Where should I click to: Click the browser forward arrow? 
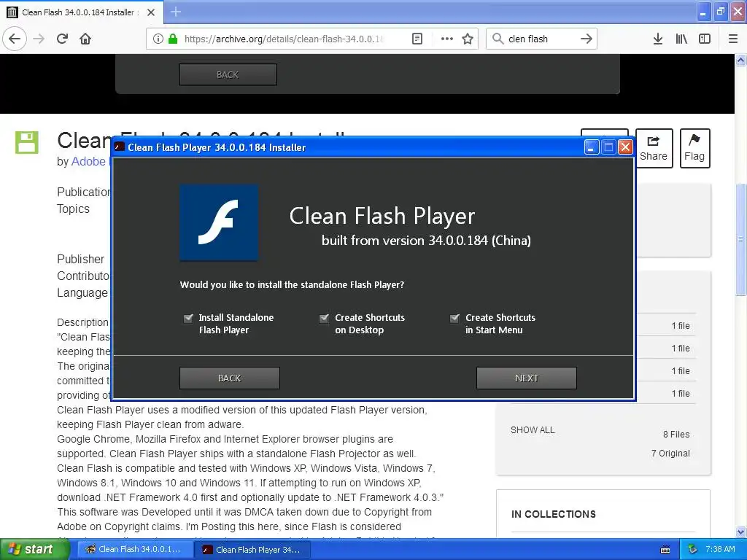[x=39, y=39]
